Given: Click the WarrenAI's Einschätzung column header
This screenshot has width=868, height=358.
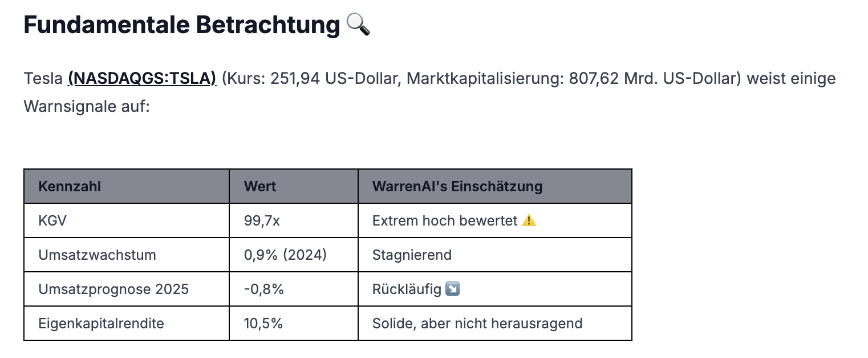Looking at the screenshot, I should click(495, 186).
